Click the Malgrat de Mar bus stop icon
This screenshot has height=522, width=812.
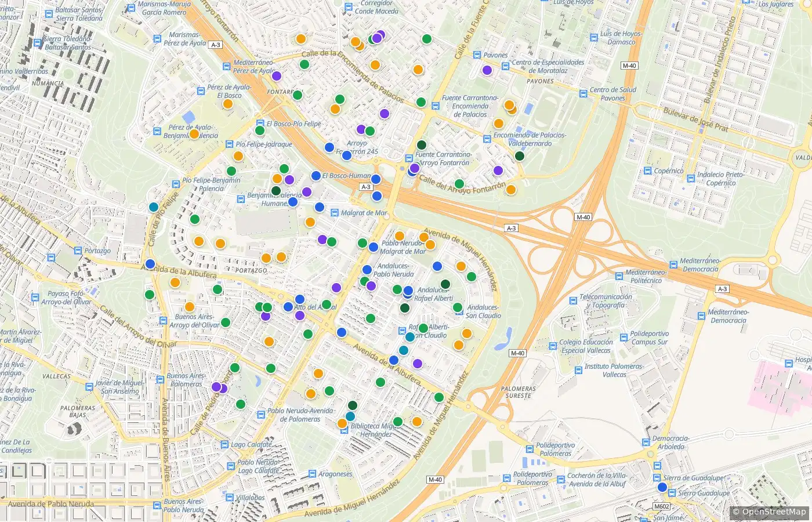point(334,213)
